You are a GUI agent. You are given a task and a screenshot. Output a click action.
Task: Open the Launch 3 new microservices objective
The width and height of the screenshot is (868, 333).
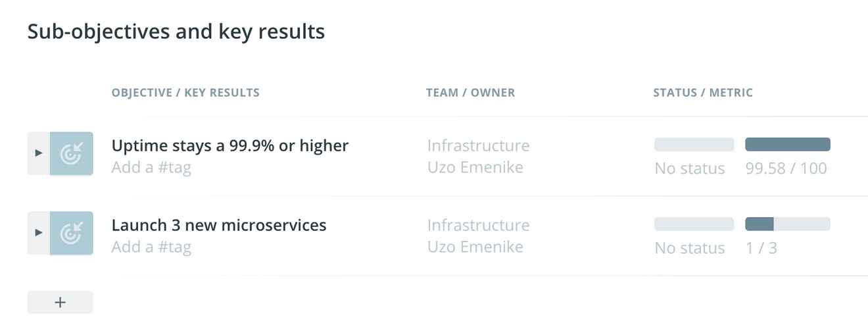(219, 225)
